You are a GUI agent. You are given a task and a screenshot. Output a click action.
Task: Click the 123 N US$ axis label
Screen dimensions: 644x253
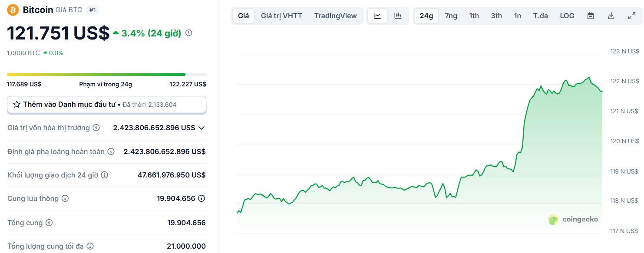pyautogui.click(x=624, y=51)
